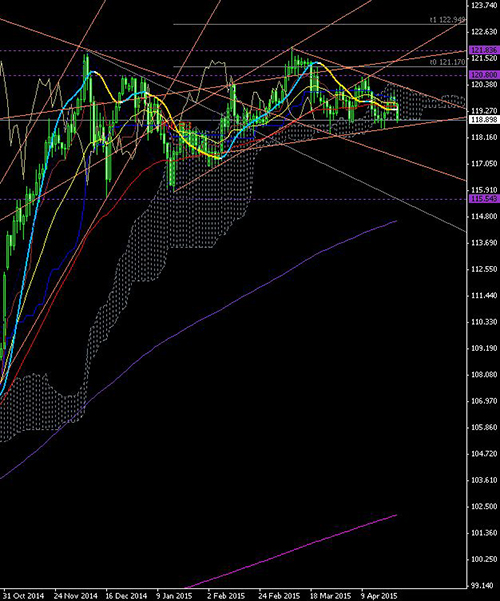Click the 9 Apr 2015 date label

(379, 596)
